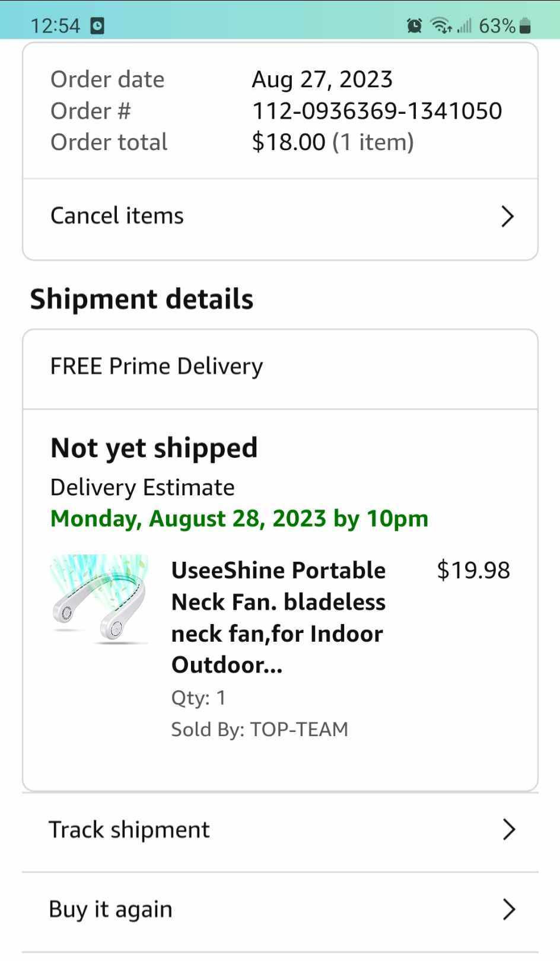Tap the Wi-Fi status icon

pos(441,26)
